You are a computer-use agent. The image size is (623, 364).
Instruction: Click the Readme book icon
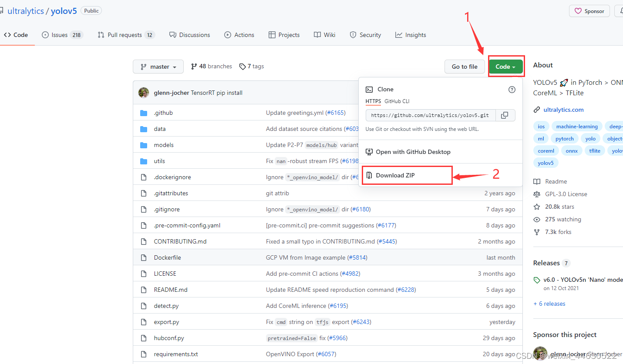537,182
